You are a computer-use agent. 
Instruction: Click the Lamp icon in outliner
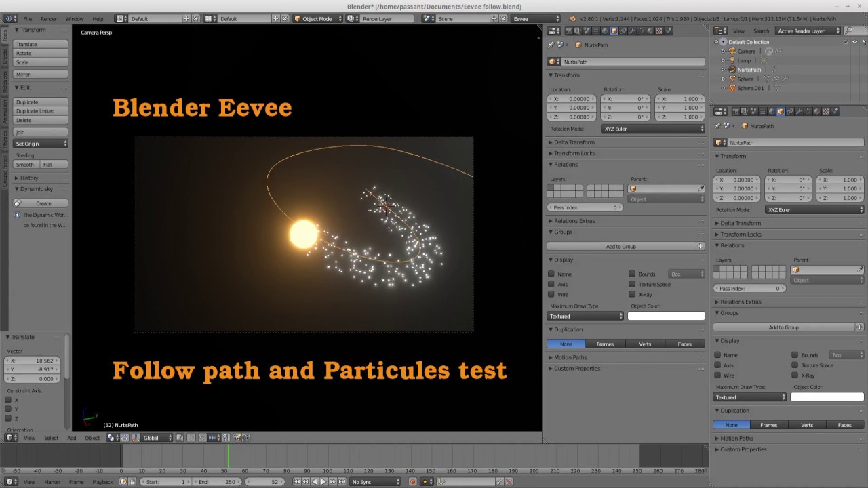click(732, 60)
